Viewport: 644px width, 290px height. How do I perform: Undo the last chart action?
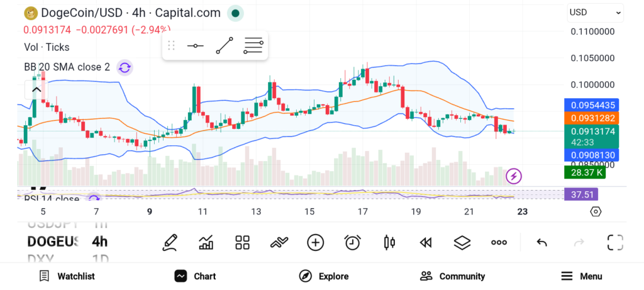[541, 242]
